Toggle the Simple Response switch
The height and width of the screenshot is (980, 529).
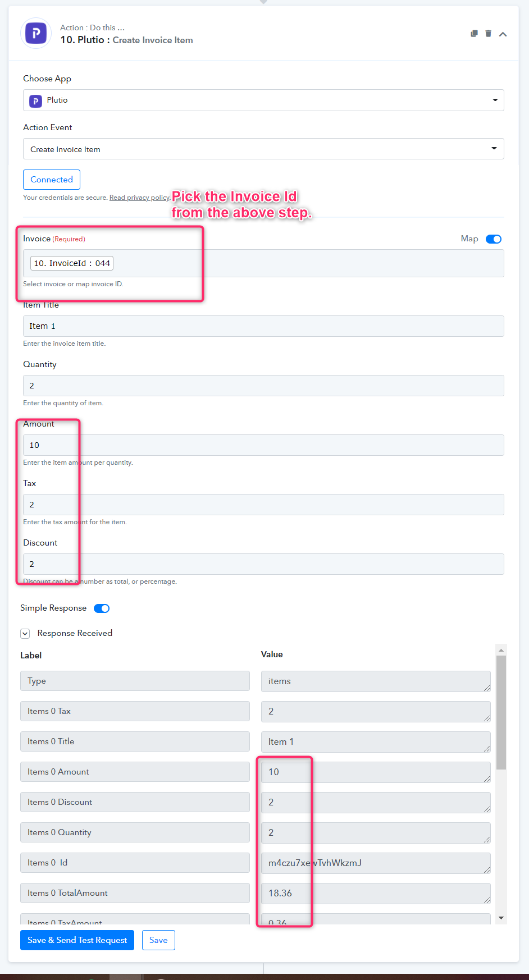click(102, 608)
